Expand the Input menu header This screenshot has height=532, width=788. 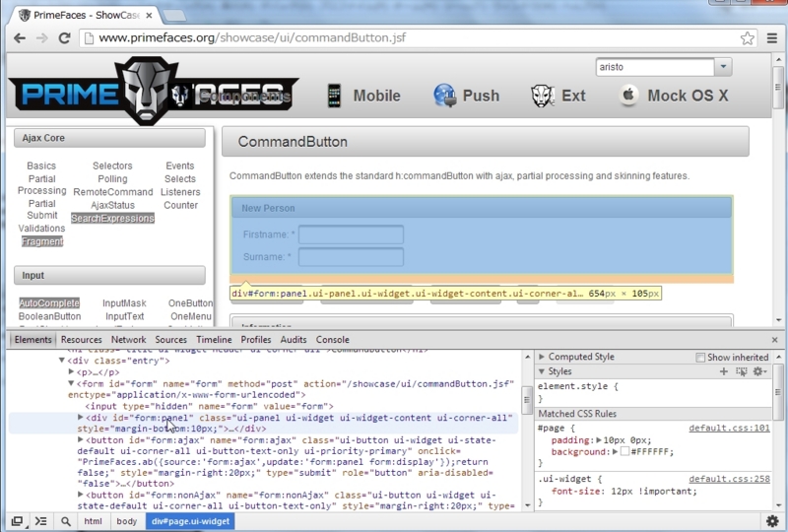(x=109, y=276)
